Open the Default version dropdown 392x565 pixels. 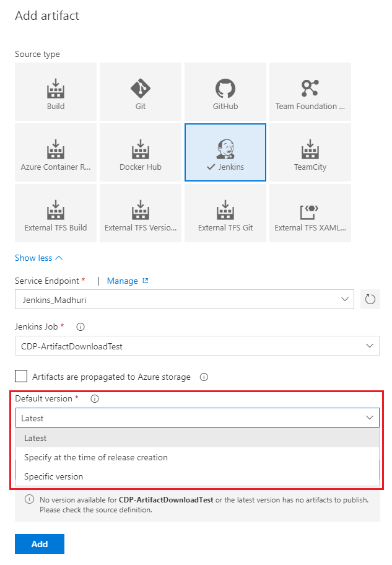pyautogui.click(x=197, y=418)
